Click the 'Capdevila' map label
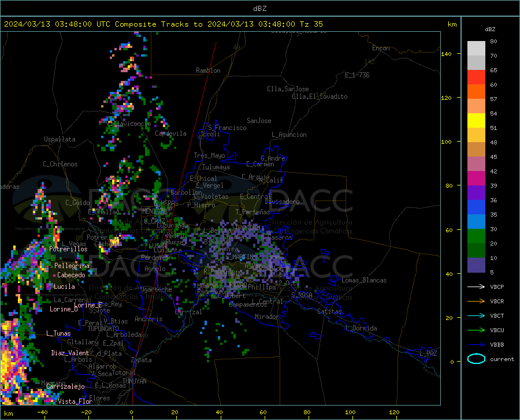Screen dimensions: 520x420 pos(170,133)
